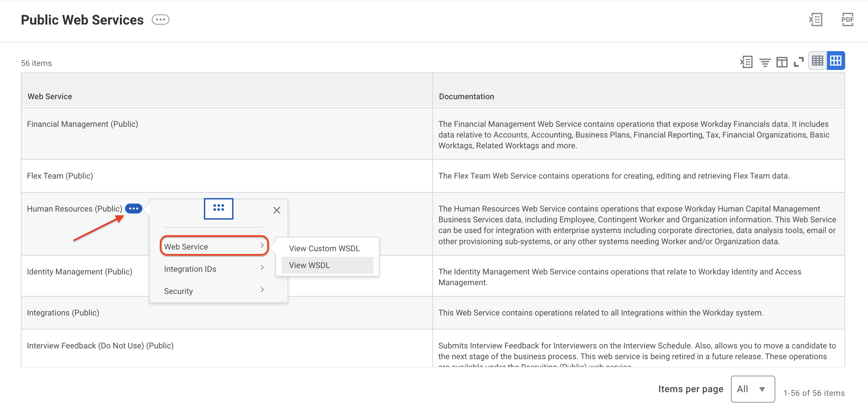Open the Items per page dropdown

753,389
